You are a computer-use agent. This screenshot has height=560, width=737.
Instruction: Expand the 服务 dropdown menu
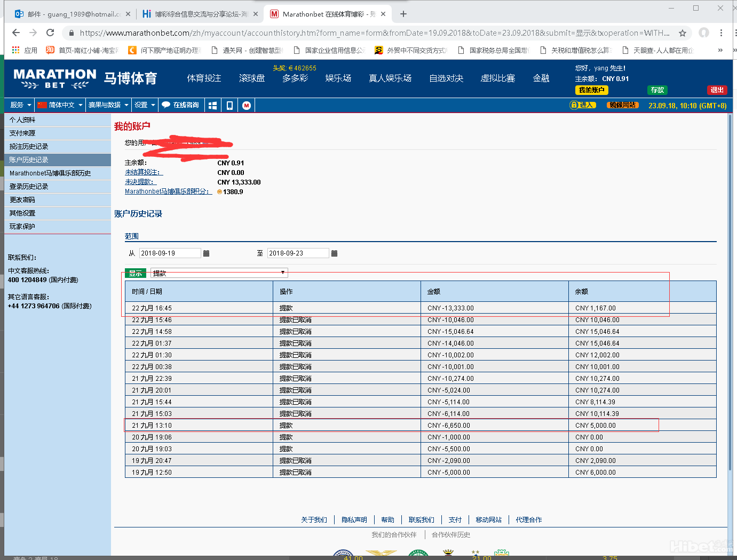(x=20, y=105)
